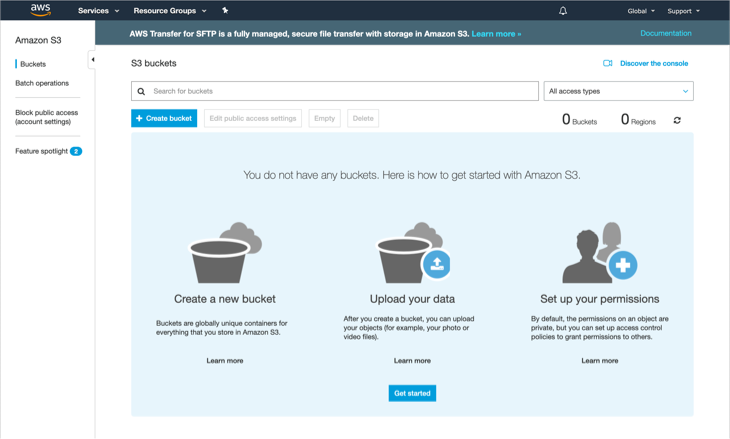Image resolution: width=730 pixels, height=439 pixels.
Task: Click the Upload your data heading
Action: (412, 299)
